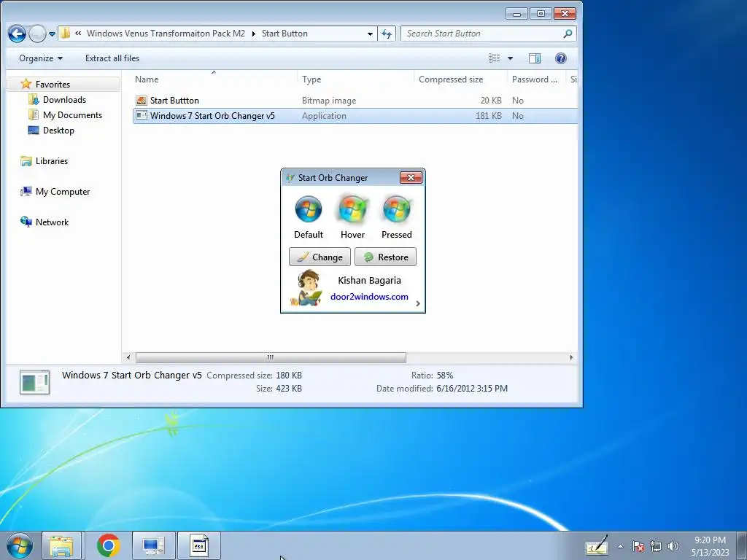Click the '181 KB' size cell
747x560 pixels.
pyautogui.click(x=488, y=116)
